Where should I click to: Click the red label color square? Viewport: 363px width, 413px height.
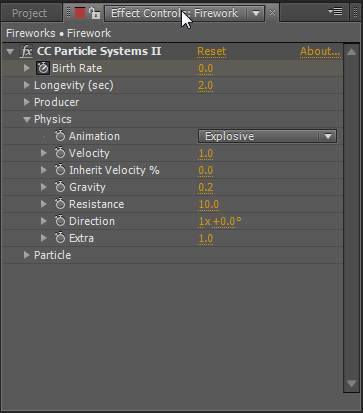tap(80, 13)
